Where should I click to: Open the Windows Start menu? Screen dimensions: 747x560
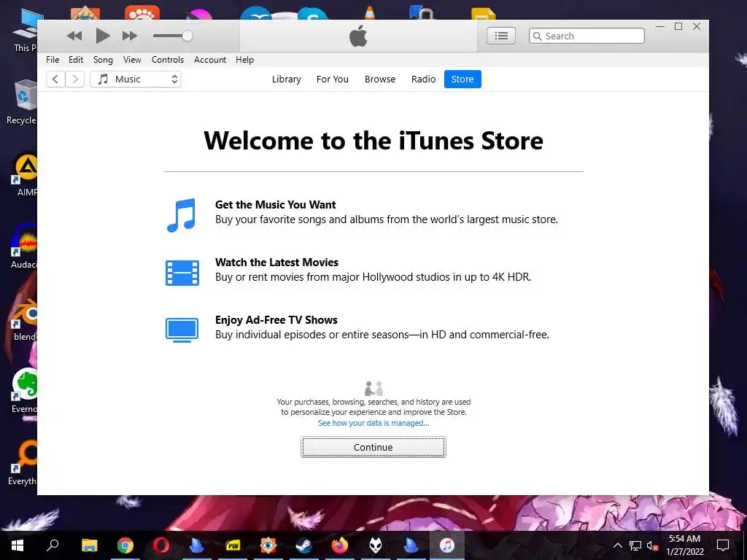tap(18, 545)
